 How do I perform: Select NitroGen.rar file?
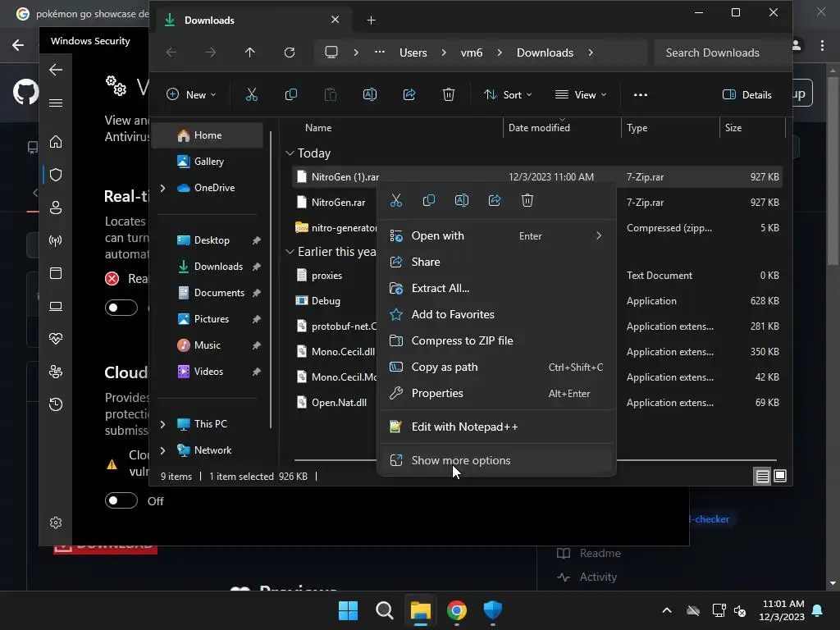(337, 203)
